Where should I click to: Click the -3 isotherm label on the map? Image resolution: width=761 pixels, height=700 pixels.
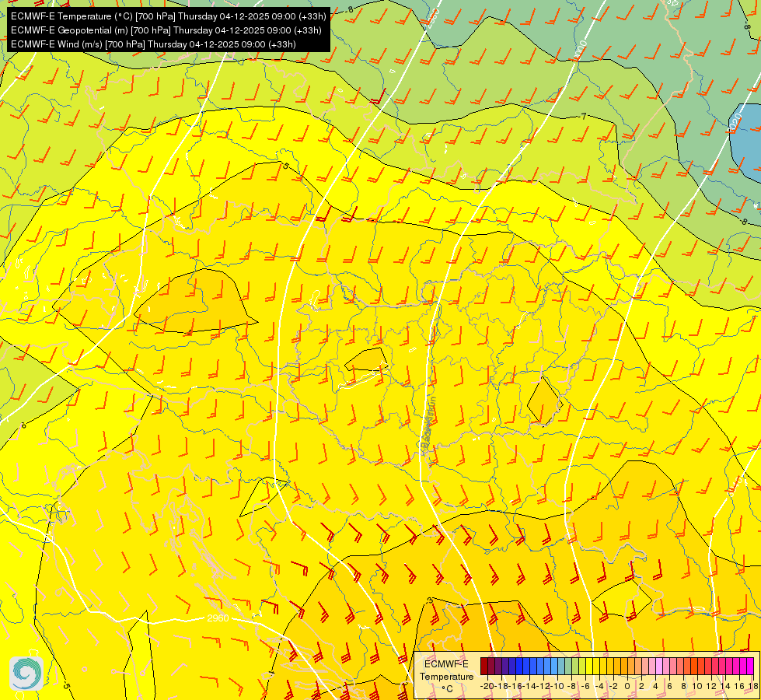[x=429, y=601]
